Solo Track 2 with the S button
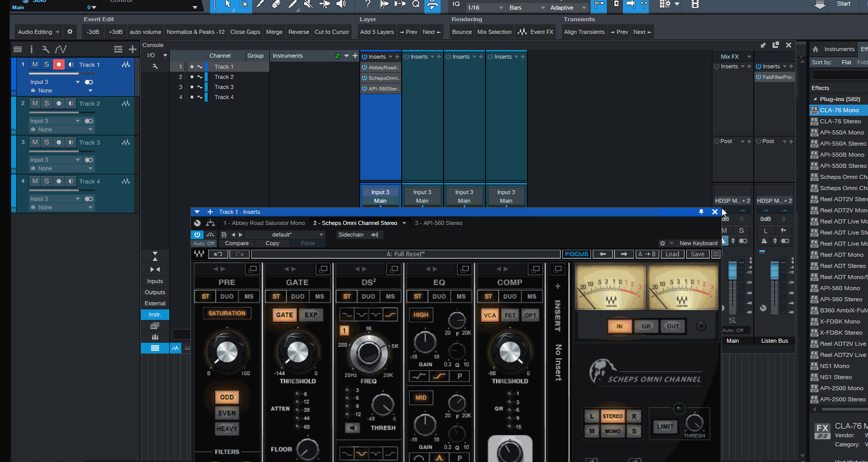 click(x=46, y=104)
